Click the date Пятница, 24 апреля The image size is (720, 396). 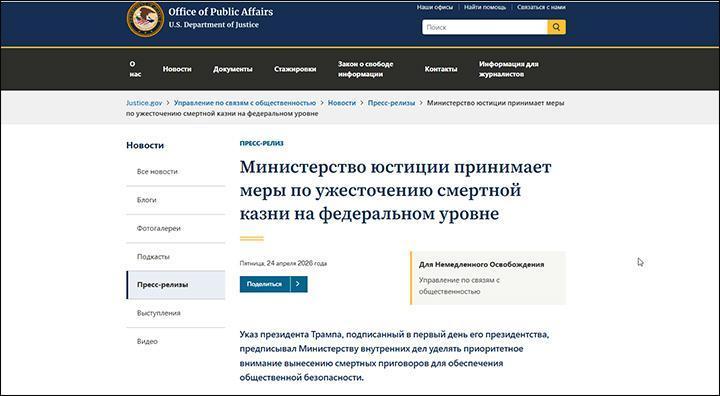(283, 264)
